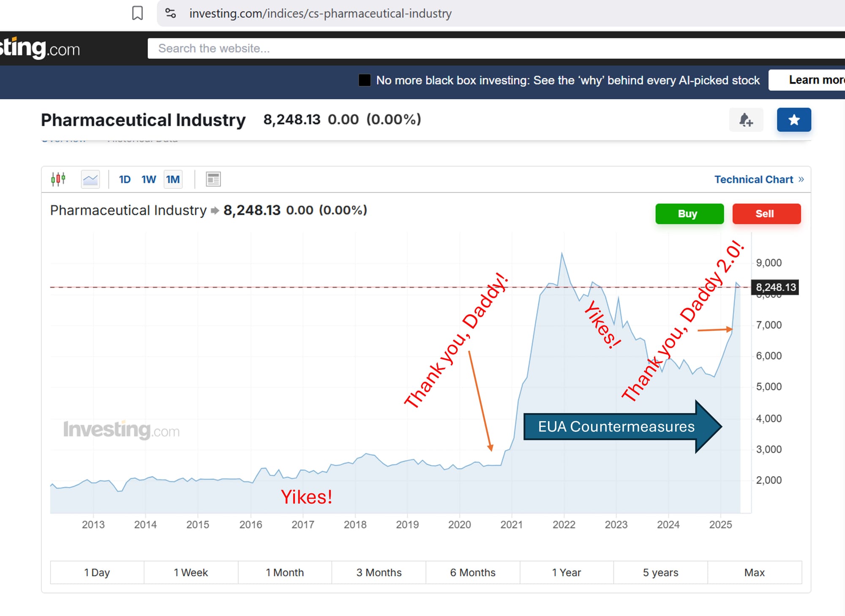
Task: Create an alert with the bell icon
Action: pyautogui.click(x=746, y=120)
